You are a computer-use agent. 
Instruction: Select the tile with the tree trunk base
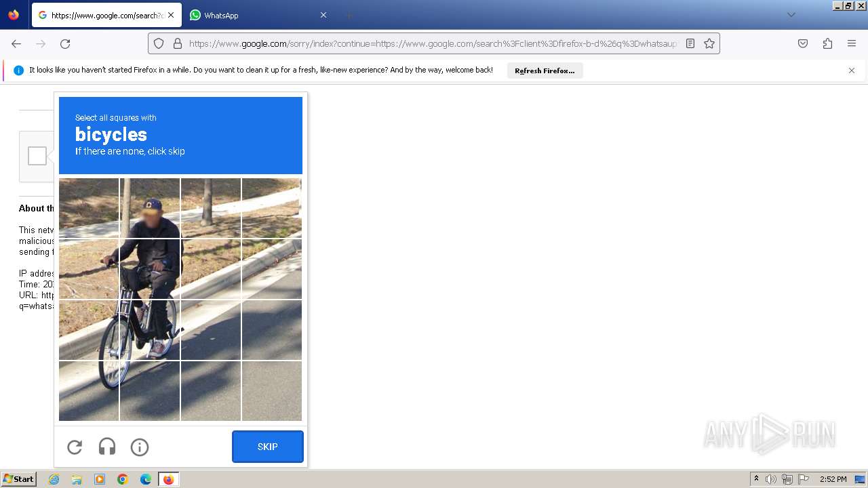click(211, 208)
